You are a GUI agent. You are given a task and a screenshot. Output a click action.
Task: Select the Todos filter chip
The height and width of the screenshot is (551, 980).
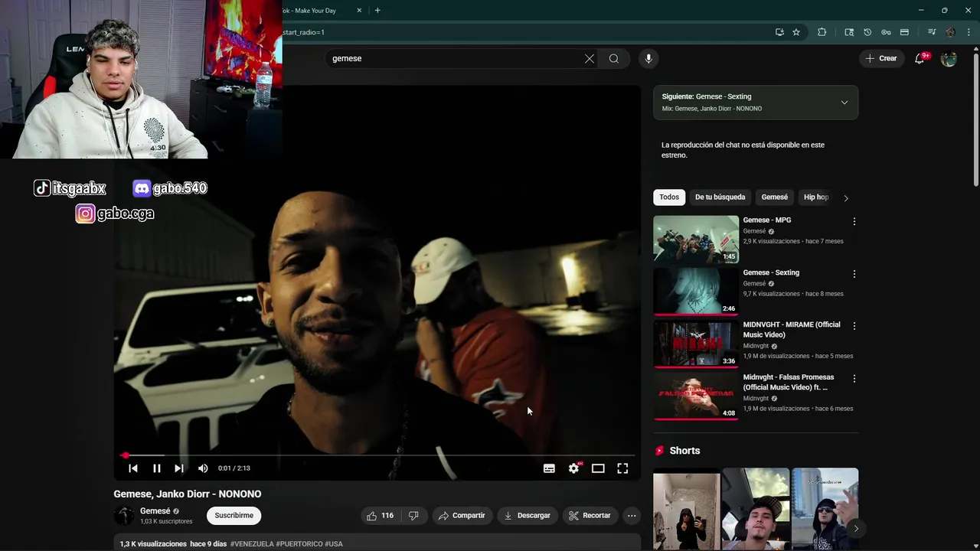tap(669, 197)
